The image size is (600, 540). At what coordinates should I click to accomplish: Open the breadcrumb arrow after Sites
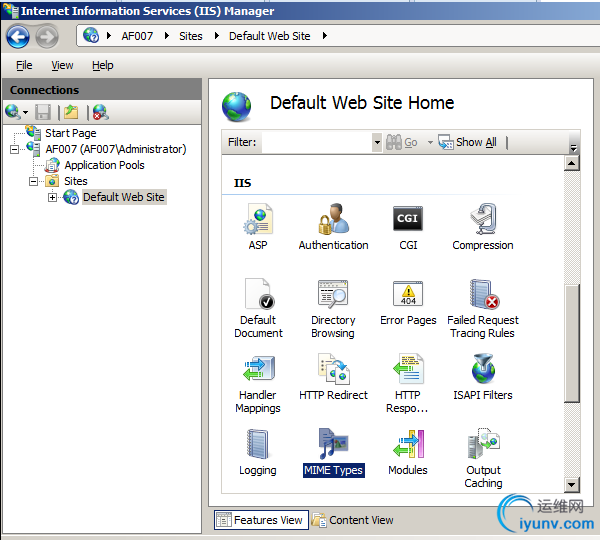tap(217, 36)
